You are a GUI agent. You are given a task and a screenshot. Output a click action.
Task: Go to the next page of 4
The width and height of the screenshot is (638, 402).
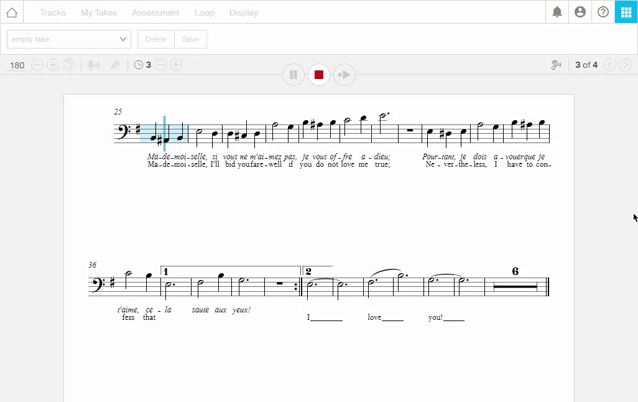coord(625,65)
